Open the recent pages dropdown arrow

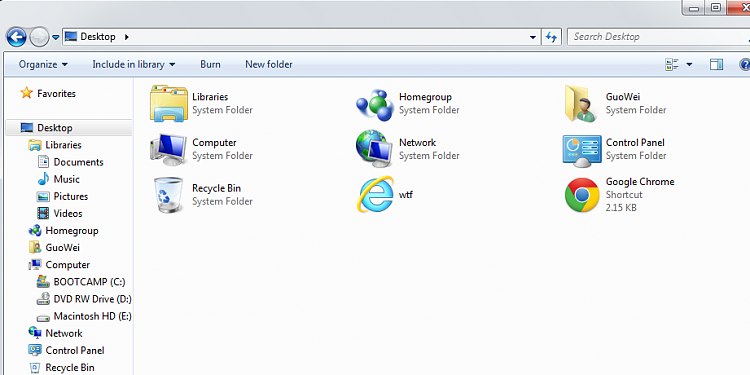(x=55, y=37)
